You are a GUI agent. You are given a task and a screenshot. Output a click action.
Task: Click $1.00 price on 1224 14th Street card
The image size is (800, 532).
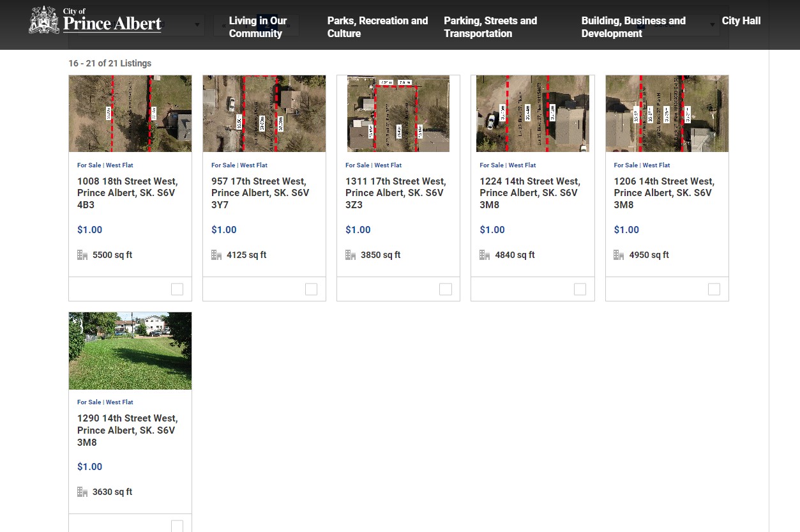pyautogui.click(x=492, y=230)
